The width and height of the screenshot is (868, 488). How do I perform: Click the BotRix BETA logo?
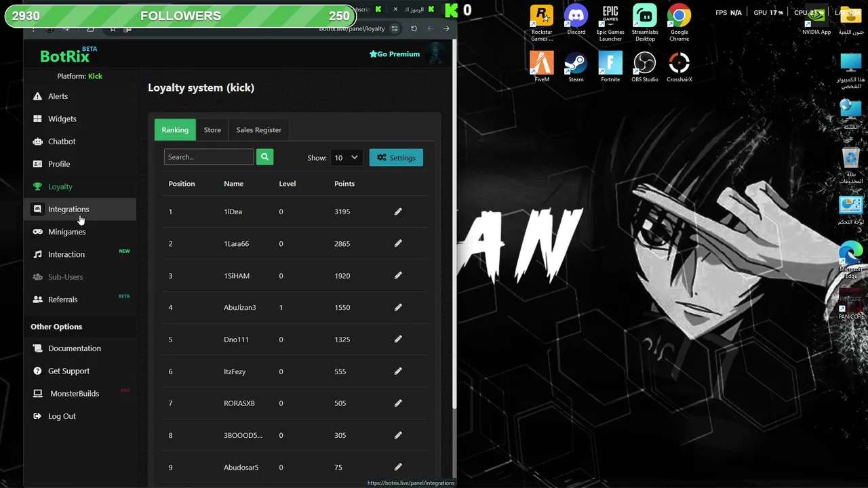click(x=68, y=55)
